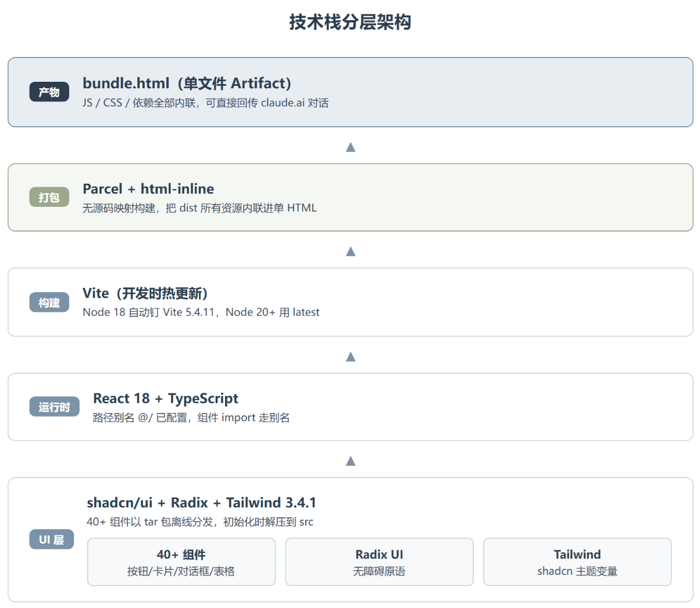This screenshot has height=608, width=700.
Task: Click the 40+ 组件以 tar 包离线分发 text
Action: click(x=200, y=522)
